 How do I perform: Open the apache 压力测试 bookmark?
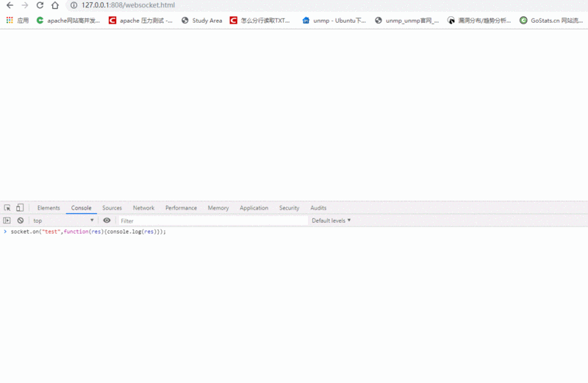point(140,21)
